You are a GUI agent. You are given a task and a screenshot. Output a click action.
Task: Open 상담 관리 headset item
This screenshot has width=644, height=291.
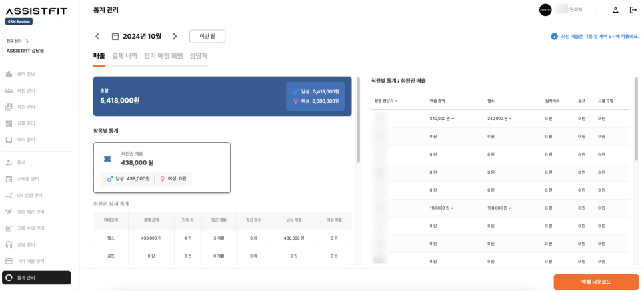pyautogui.click(x=25, y=244)
